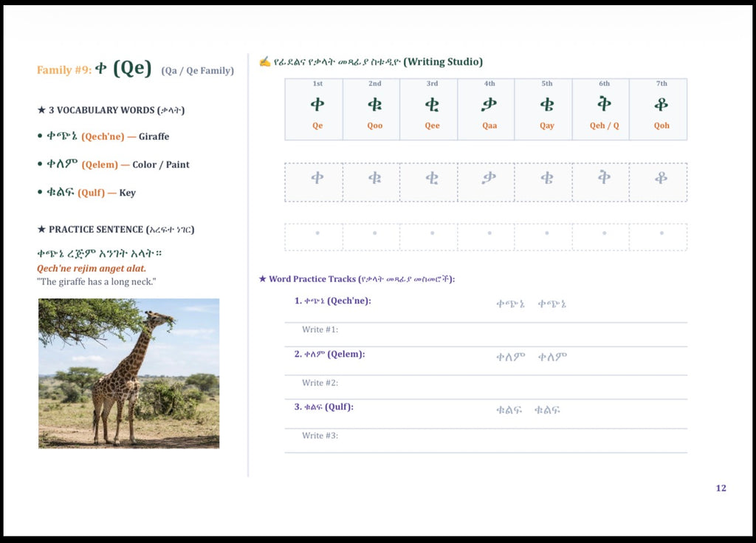The height and width of the screenshot is (543, 756).
Task: Select the 5th form cell labeled 'Qay'
Action: coord(543,109)
